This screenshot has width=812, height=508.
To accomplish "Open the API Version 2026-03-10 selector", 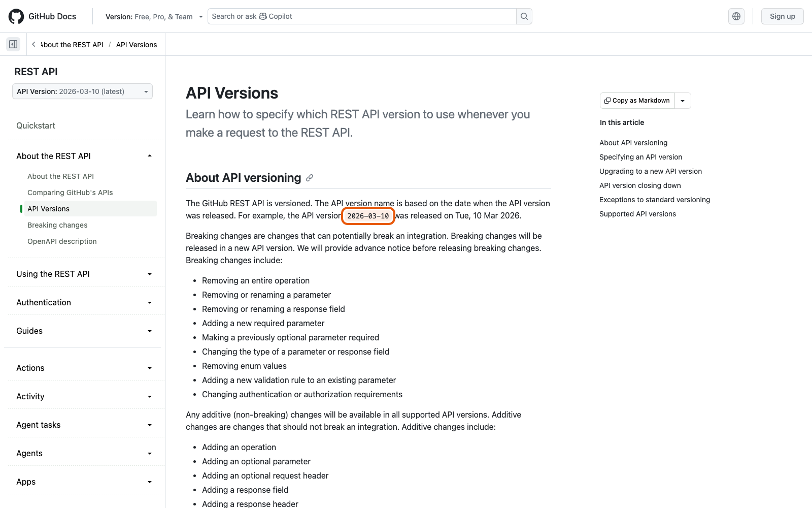I will click(82, 91).
